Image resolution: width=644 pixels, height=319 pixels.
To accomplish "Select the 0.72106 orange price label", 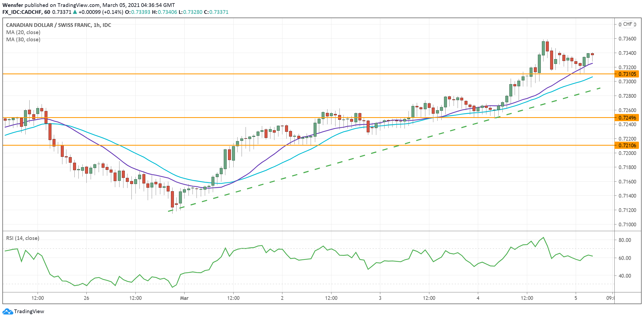I will 627,145.
